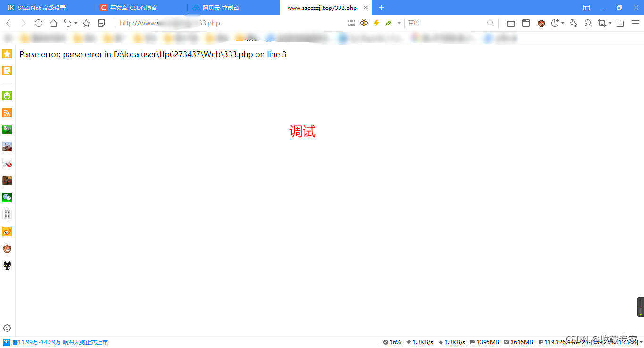Open the video filmstrip sidebar icon

click(x=7, y=215)
